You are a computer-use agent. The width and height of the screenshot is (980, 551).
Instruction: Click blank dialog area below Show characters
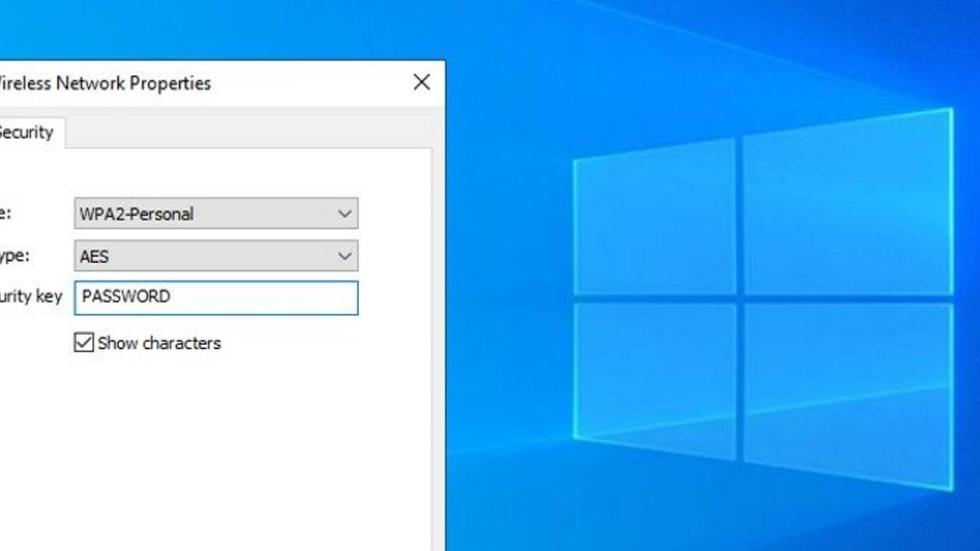214,452
